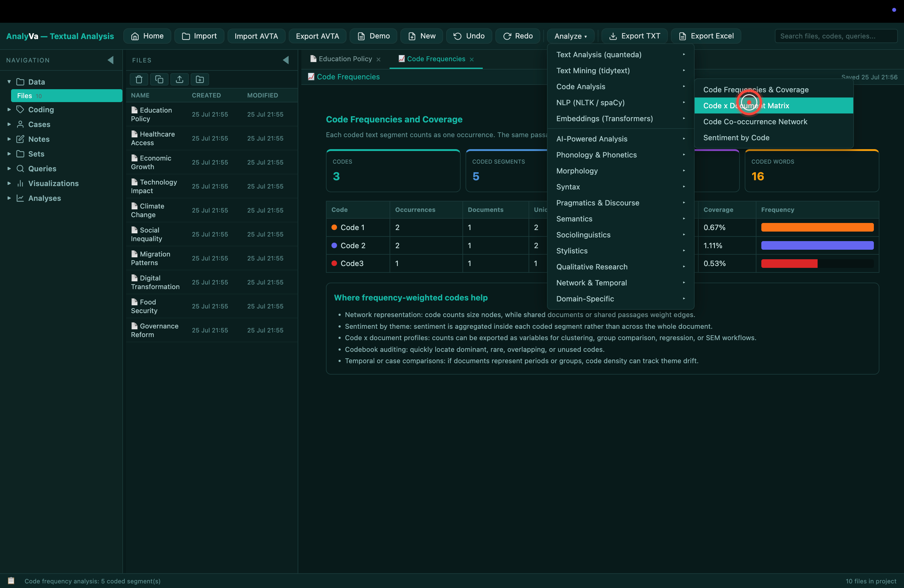Click the Import toolbar button
904x588 pixels.
click(x=199, y=36)
